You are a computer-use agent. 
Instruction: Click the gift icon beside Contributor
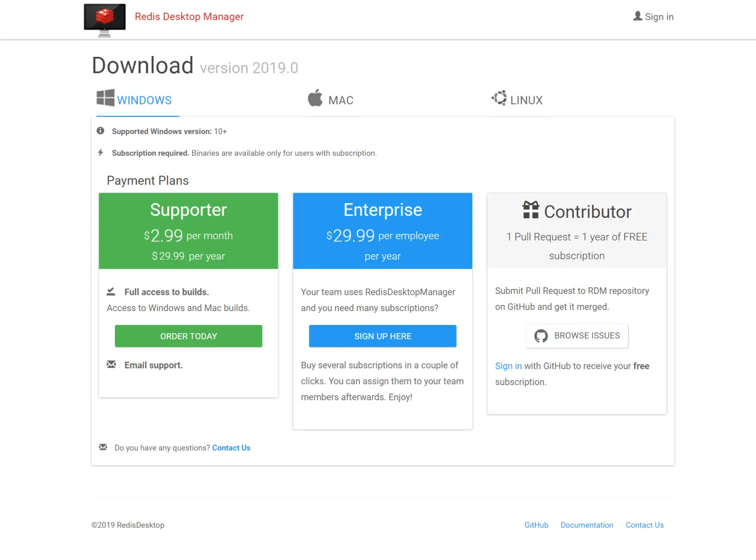coord(531,210)
